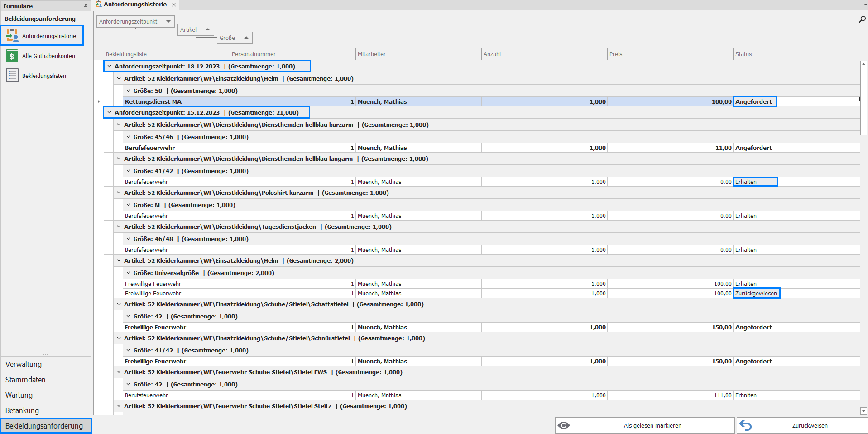
Task: Open Alle Guthabenkonten dollar icon
Action: 12,56
